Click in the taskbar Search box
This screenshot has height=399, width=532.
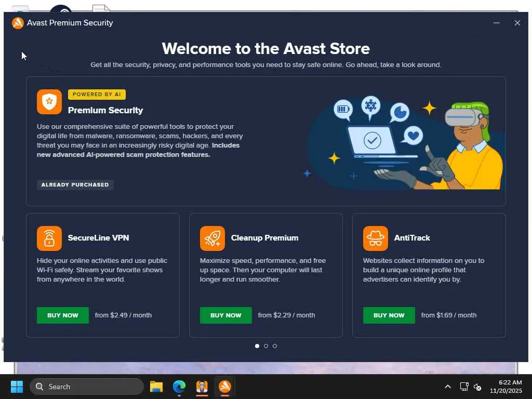click(87, 387)
